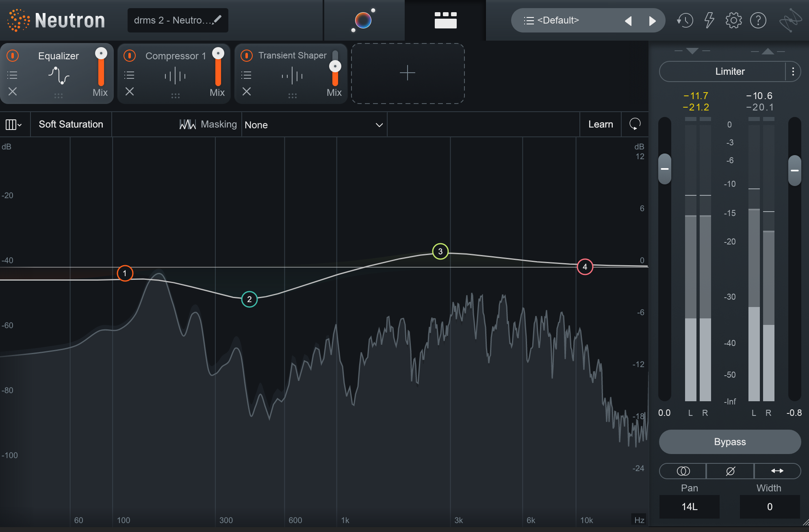Select EQ band node 4
The image size is (809, 532).
click(585, 267)
